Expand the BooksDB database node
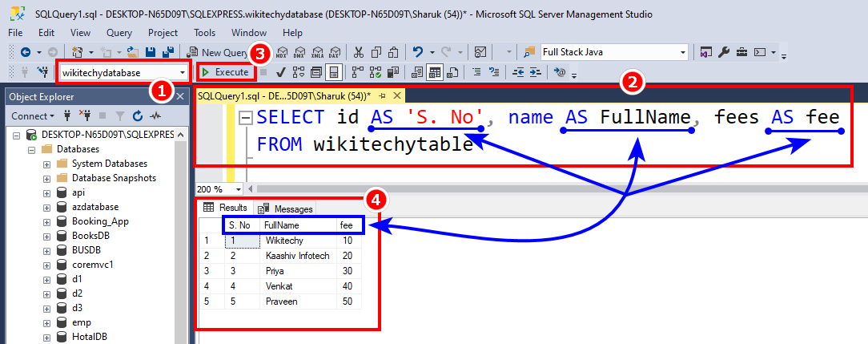 [46, 236]
